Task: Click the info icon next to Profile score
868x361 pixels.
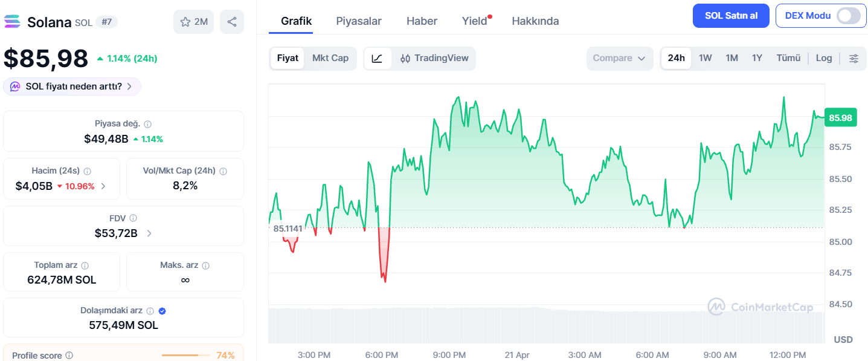Action: (69, 356)
